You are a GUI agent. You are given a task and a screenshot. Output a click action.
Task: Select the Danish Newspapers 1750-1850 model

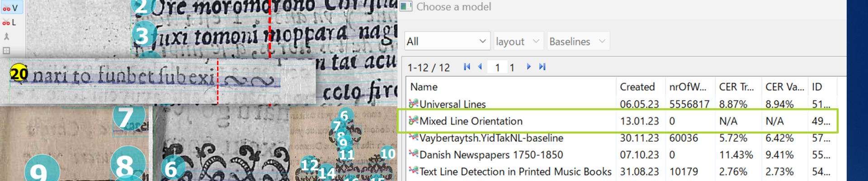[491, 155]
